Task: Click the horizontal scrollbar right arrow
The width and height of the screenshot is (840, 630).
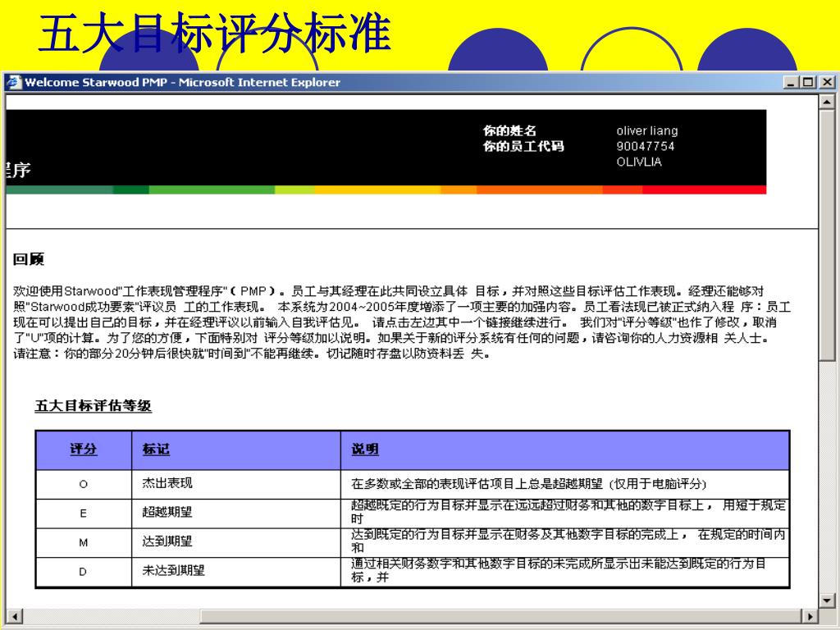Action: [810, 616]
